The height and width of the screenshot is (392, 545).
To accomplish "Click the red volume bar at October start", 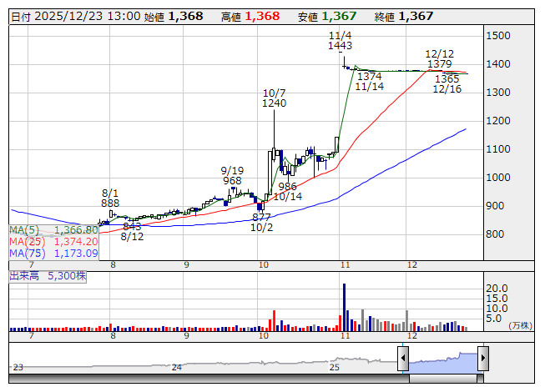I will click(274, 320).
